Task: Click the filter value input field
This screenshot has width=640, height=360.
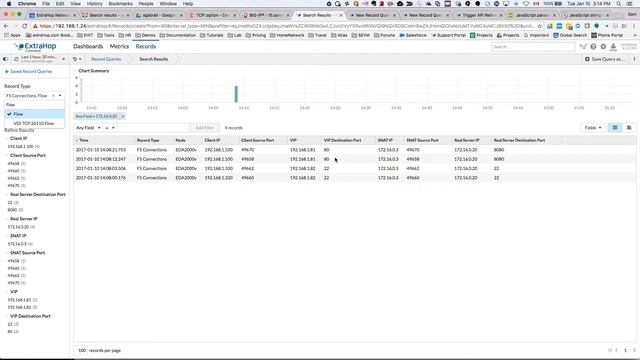Action: click(x=153, y=128)
